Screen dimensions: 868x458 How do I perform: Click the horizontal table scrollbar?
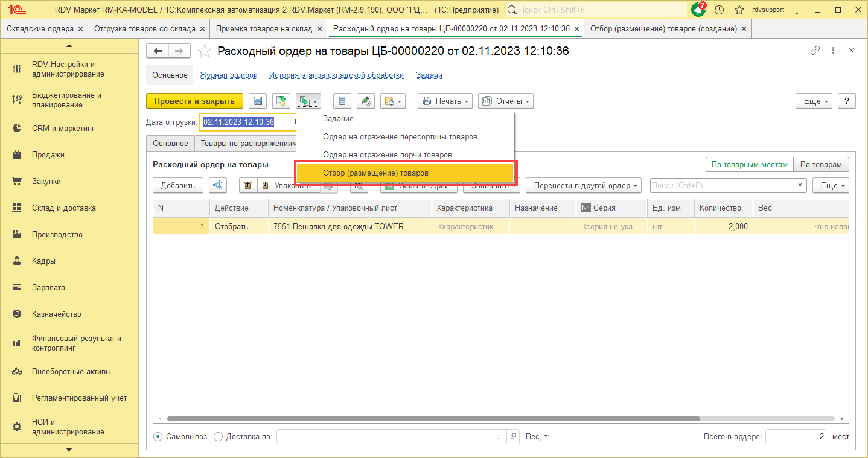(433, 419)
